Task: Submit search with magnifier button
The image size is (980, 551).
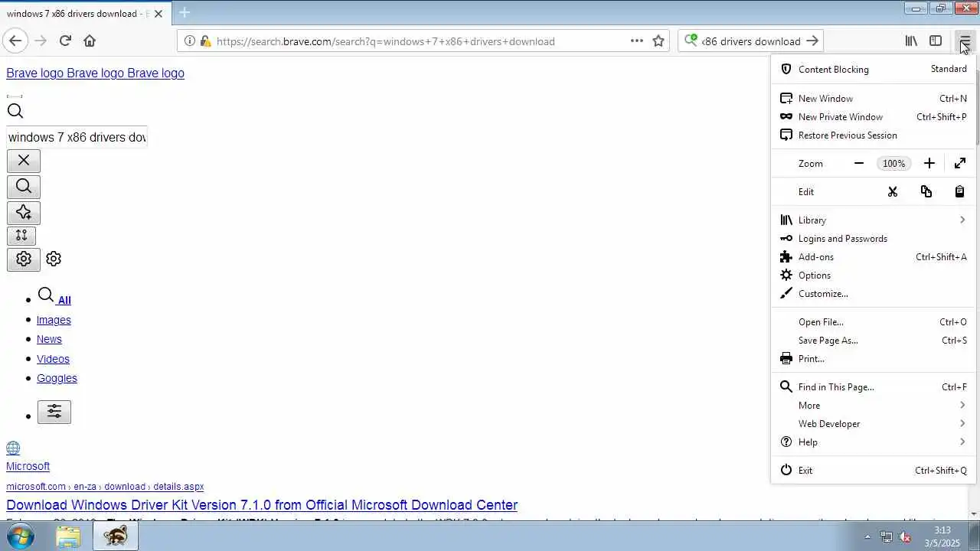Action: (24, 186)
